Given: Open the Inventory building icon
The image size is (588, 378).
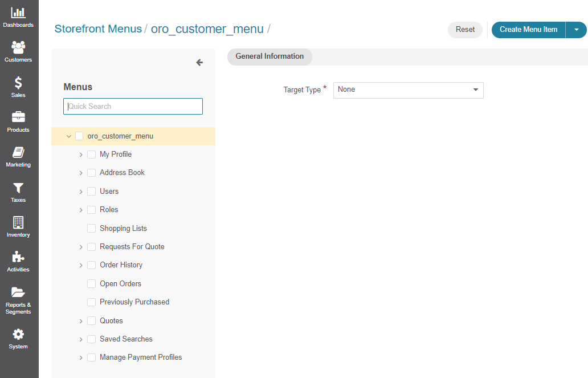Looking at the screenshot, I should [x=18, y=222].
